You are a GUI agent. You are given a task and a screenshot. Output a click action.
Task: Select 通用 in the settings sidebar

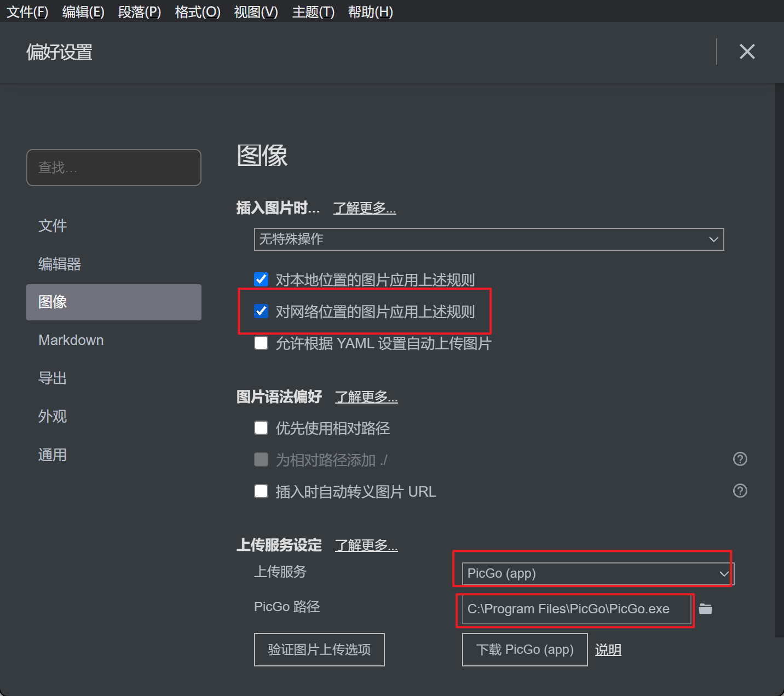click(x=114, y=455)
